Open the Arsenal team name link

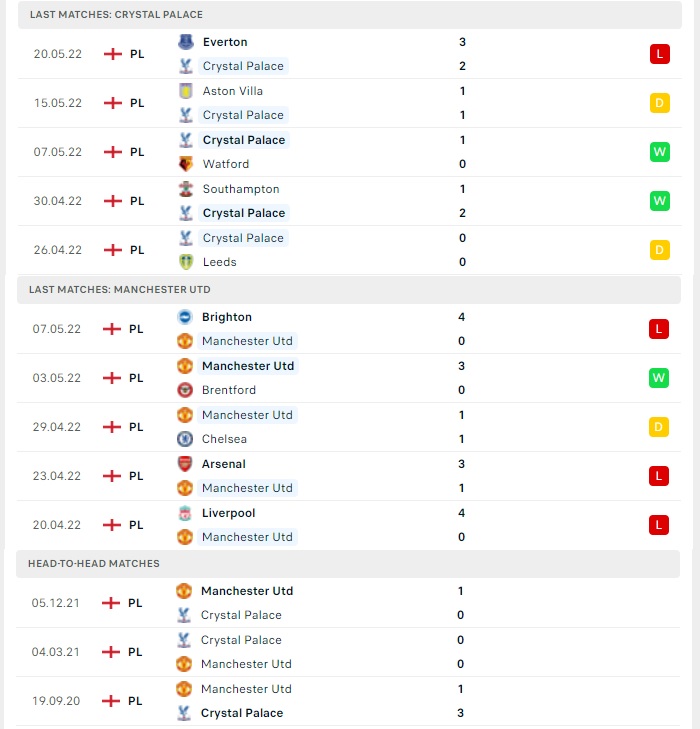point(224,464)
